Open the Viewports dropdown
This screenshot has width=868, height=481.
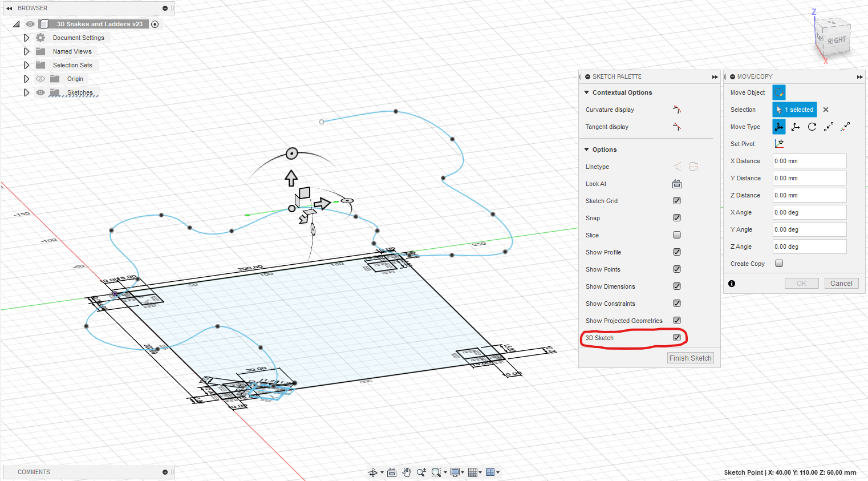click(x=492, y=472)
